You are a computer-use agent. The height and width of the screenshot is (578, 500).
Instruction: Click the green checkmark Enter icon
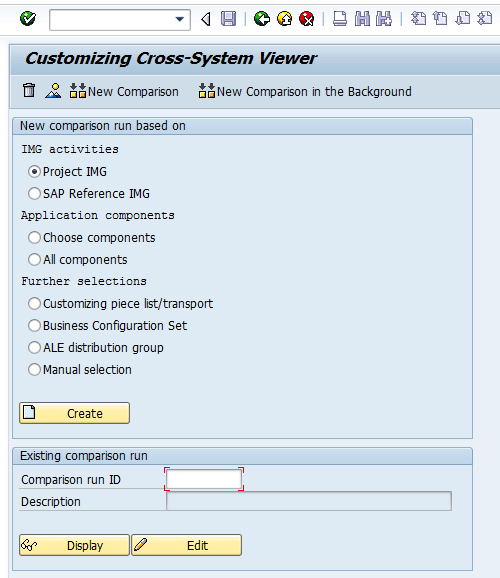[x=28, y=18]
